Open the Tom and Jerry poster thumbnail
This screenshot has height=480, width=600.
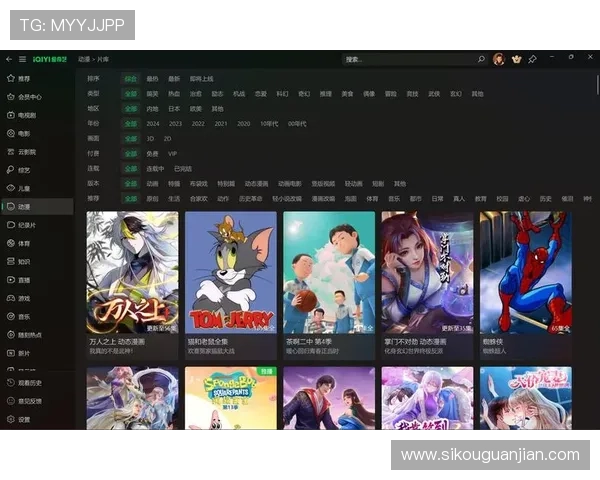[230, 271]
